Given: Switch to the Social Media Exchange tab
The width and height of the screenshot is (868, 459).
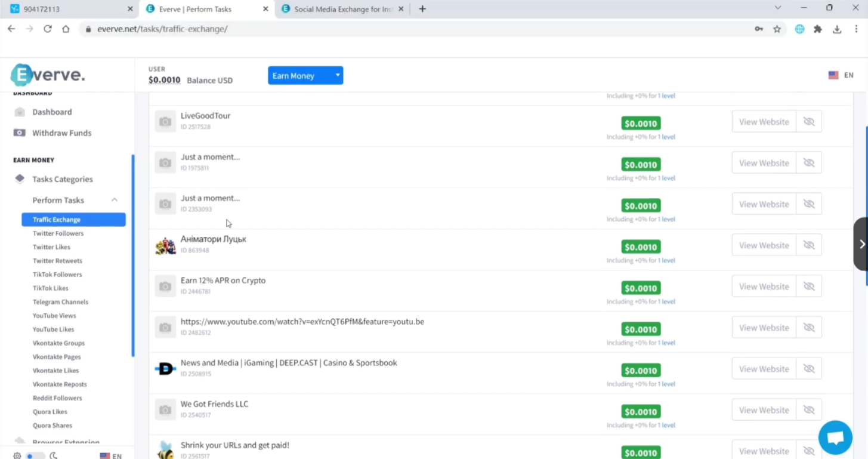Looking at the screenshot, I should 342,9.
